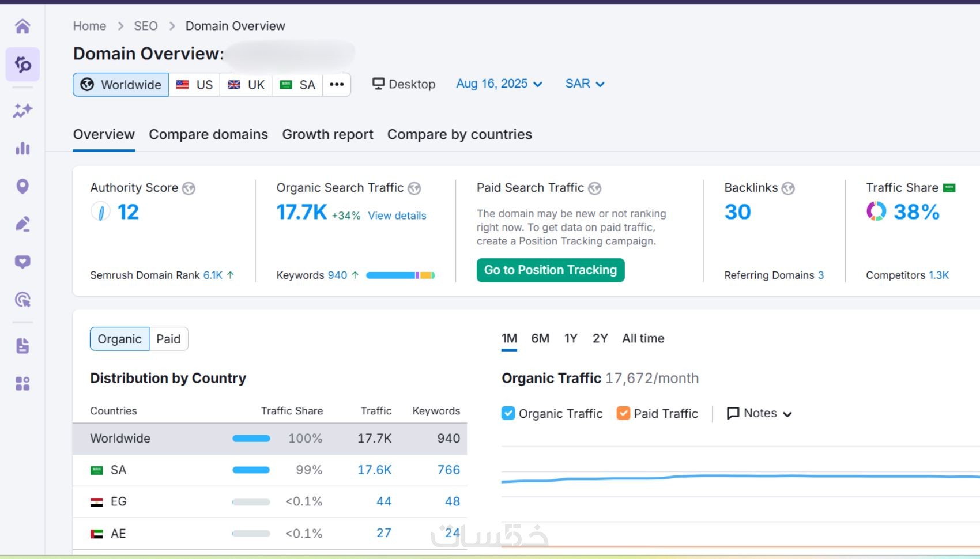This screenshot has height=559, width=980.
Task: Click the Backlinks value 30
Action: coord(738,212)
